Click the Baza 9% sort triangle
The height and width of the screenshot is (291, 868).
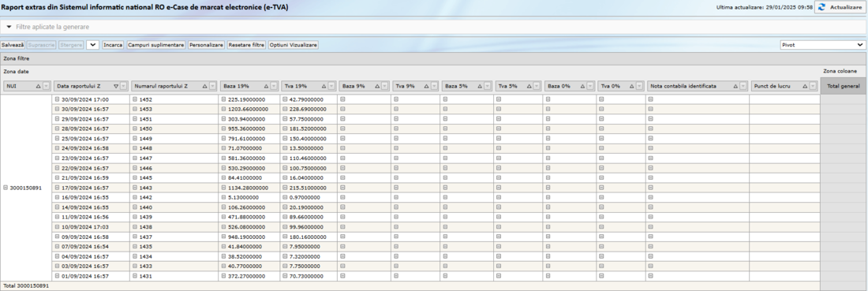click(377, 86)
